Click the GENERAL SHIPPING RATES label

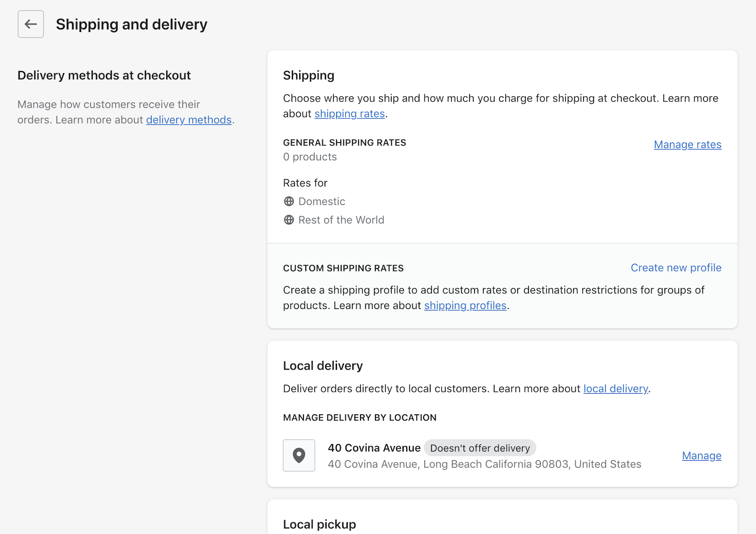344,143
